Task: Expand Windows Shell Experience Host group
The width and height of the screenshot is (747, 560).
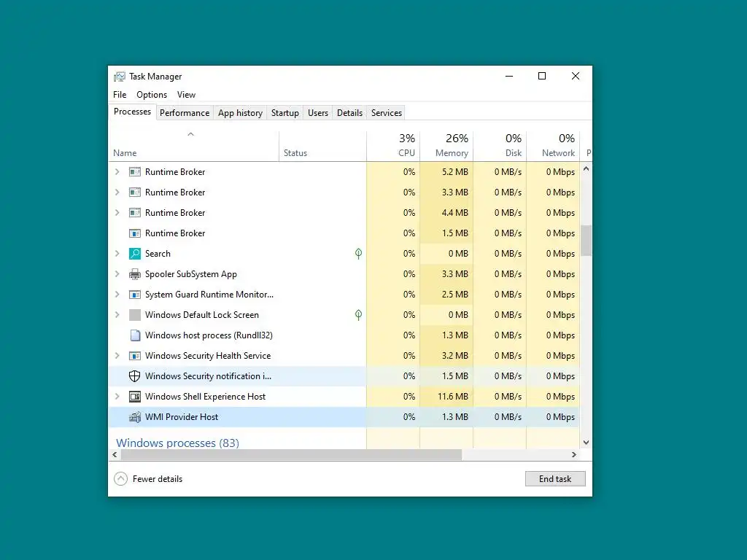Action: pos(117,397)
